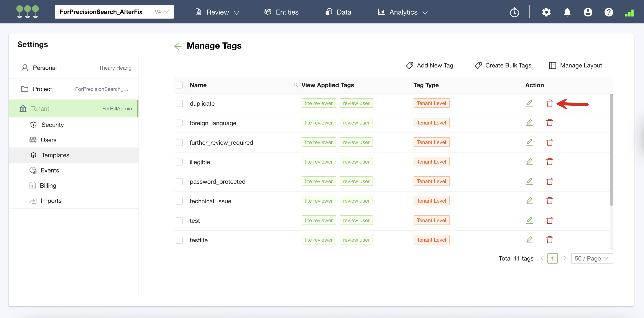644x318 pixels.
Task: Delete the duplicate tag via trash icon
Action: pos(549,103)
